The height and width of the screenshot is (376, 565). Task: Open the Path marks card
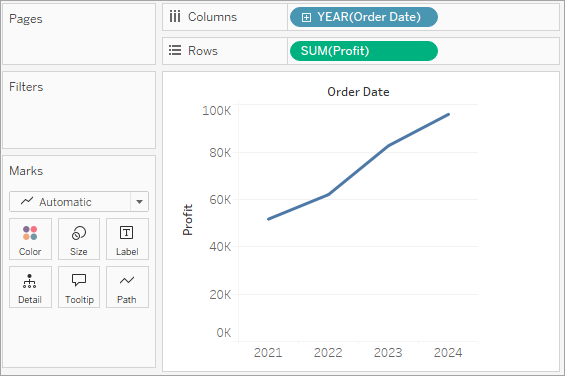[127, 287]
